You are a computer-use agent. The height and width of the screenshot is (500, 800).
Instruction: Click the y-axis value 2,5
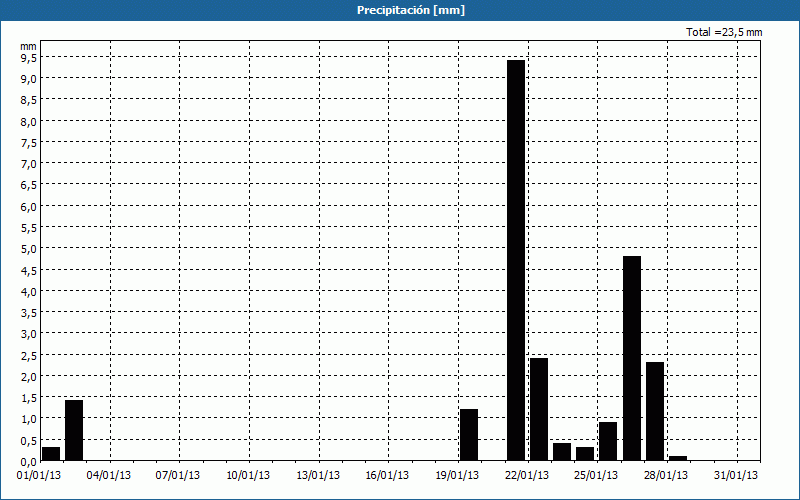(x=29, y=355)
